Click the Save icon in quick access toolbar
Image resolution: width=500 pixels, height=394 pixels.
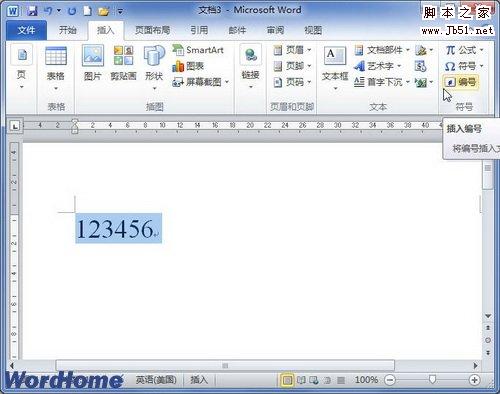(32, 11)
